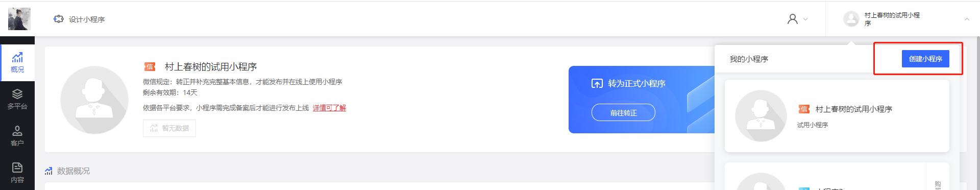Expand the dropdown arrow beside user icon

point(805,19)
